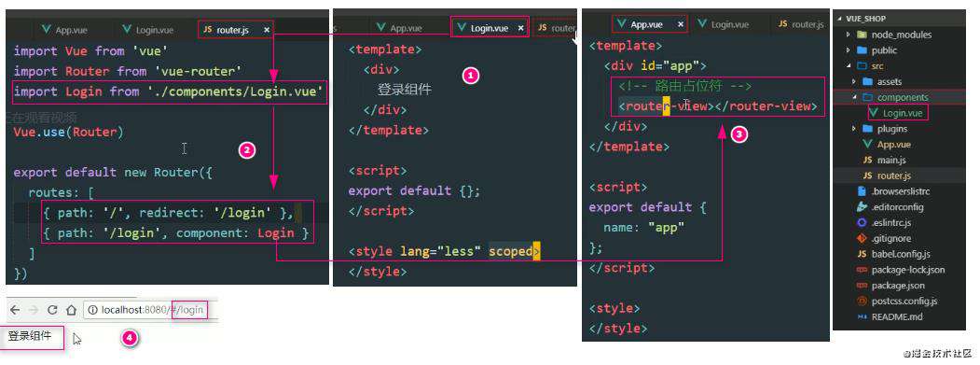Close the Login.vue tab in middle editor
This screenshot has width=980, height=365.
(520, 28)
